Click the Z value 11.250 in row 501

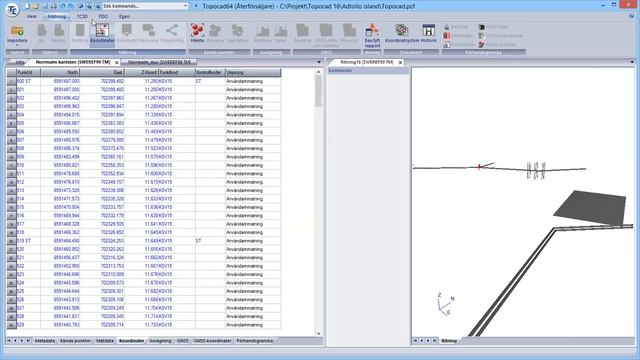[151, 89]
